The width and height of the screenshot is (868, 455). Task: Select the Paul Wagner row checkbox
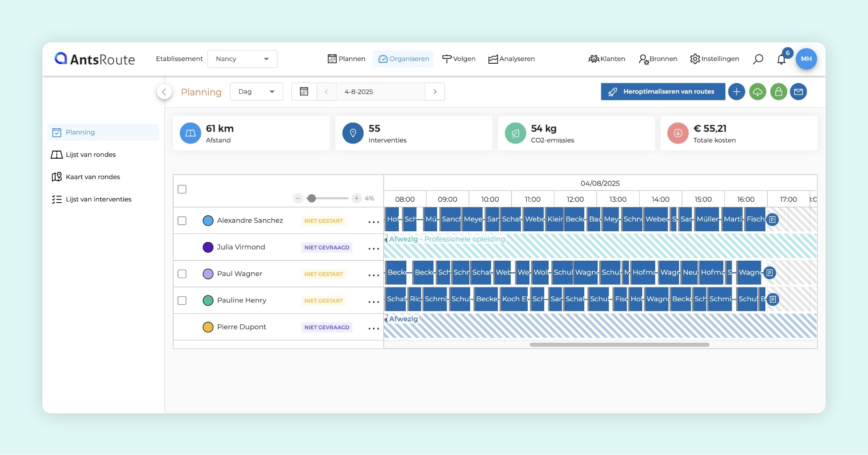point(182,274)
